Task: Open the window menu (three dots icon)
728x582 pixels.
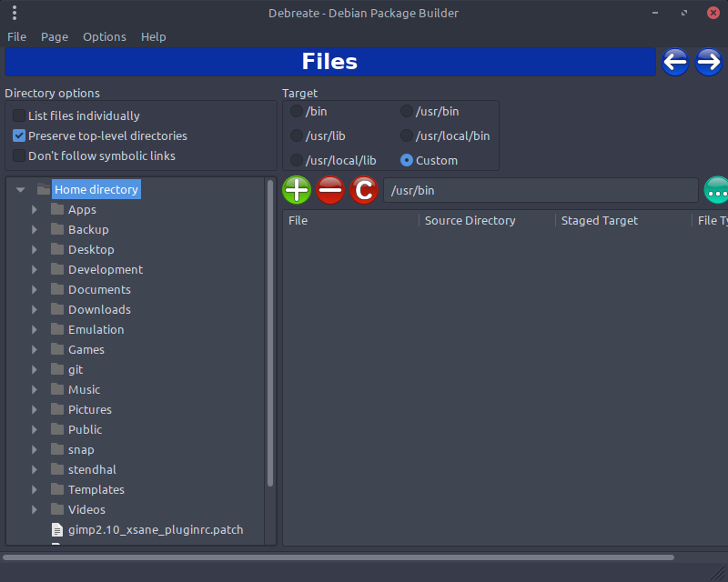Action: [15, 13]
